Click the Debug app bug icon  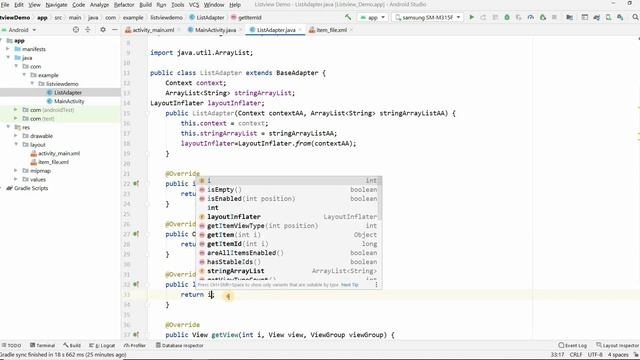[x=507, y=18]
